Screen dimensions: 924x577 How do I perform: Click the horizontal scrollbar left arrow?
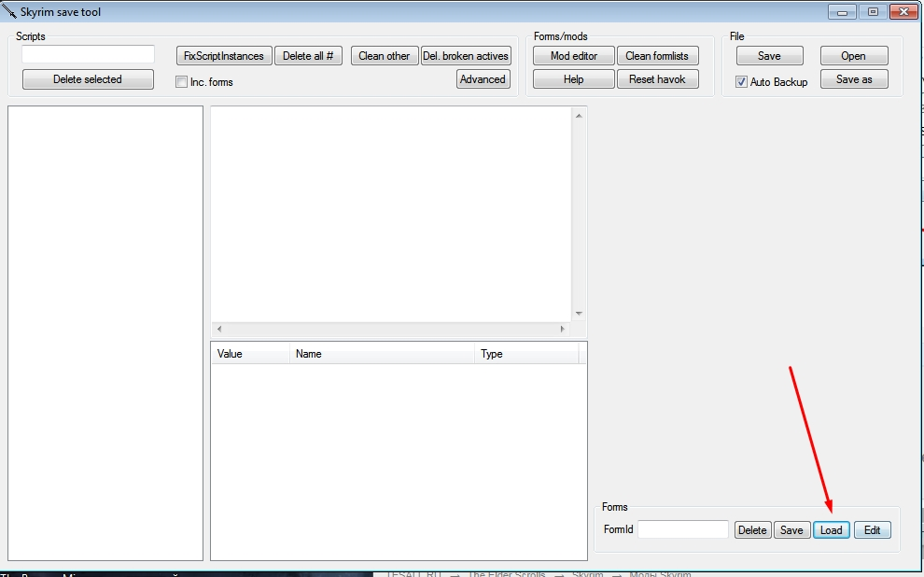tap(219, 329)
